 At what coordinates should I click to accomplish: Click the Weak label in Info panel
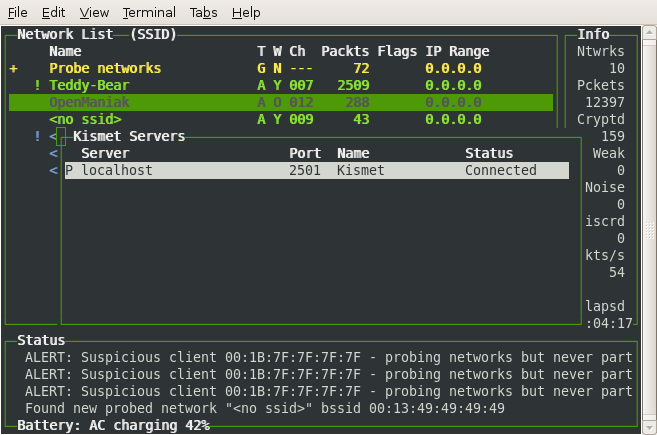pyautogui.click(x=608, y=153)
